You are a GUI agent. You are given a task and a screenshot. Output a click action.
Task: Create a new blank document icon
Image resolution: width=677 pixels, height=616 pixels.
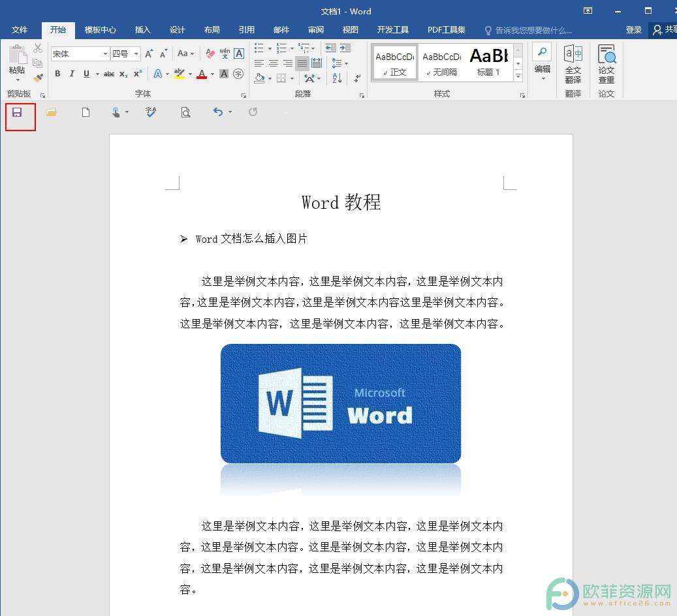[x=86, y=113]
